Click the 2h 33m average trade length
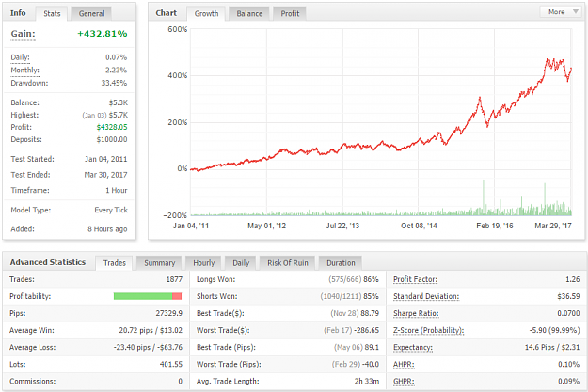 point(367,381)
